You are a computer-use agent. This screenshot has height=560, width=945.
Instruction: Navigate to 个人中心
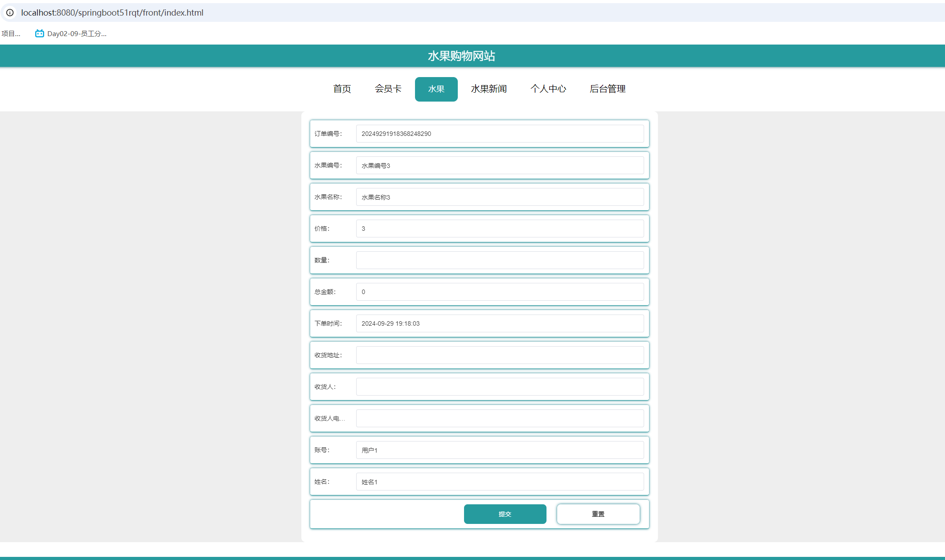pos(548,89)
